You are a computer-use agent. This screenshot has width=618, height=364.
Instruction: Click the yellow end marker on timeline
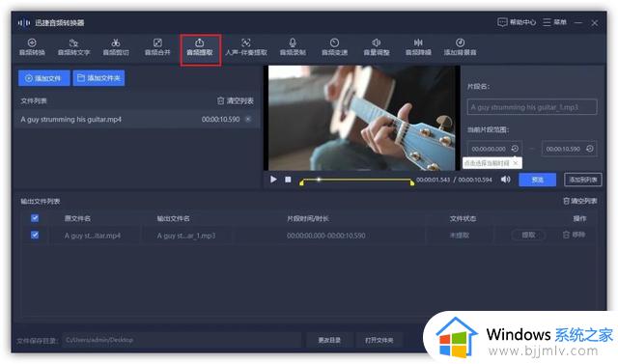[x=412, y=182]
